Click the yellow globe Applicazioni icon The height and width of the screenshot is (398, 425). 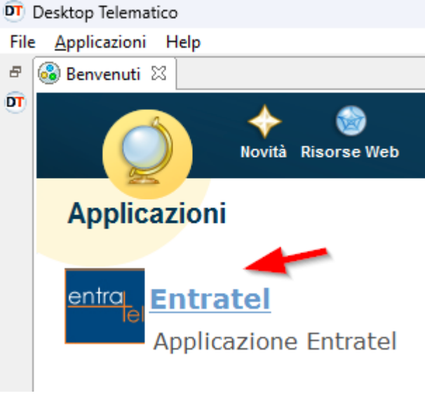[x=147, y=154]
